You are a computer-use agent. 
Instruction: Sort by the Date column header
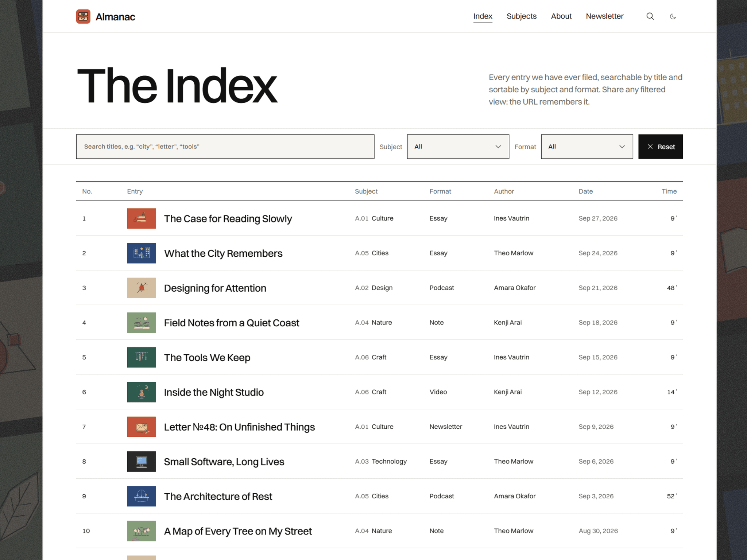(x=585, y=191)
